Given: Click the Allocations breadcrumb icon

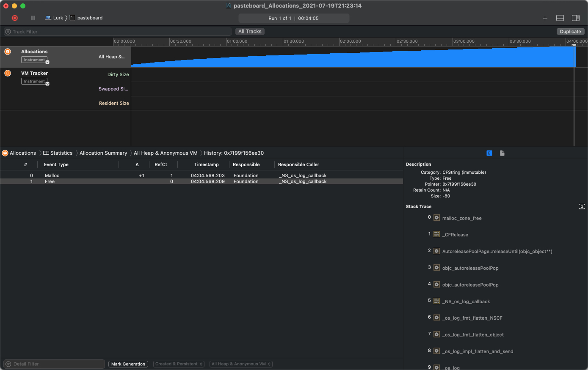Looking at the screenshot, I should point(5,153).
